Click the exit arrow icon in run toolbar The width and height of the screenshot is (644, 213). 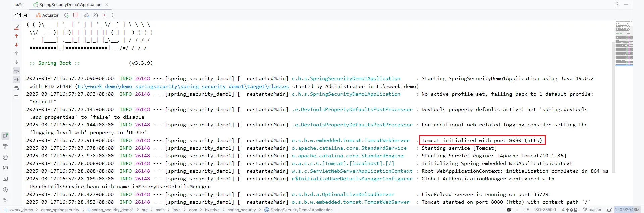pos(104,15)
